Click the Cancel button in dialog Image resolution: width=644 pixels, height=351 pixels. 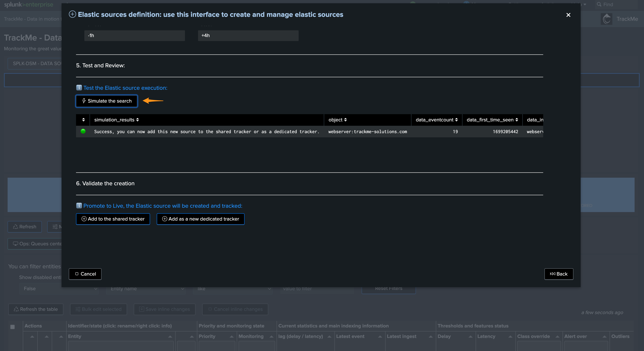[x=85, y=274]
